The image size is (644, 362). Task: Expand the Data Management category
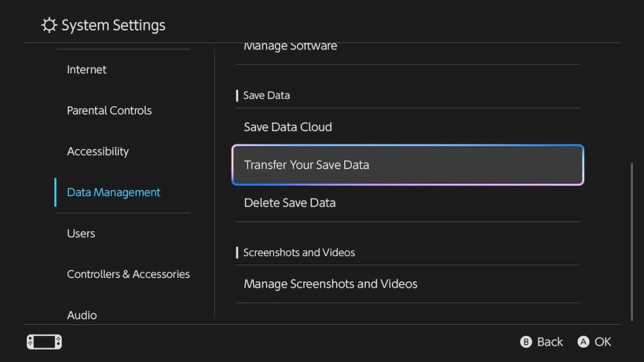pos(113,192)
